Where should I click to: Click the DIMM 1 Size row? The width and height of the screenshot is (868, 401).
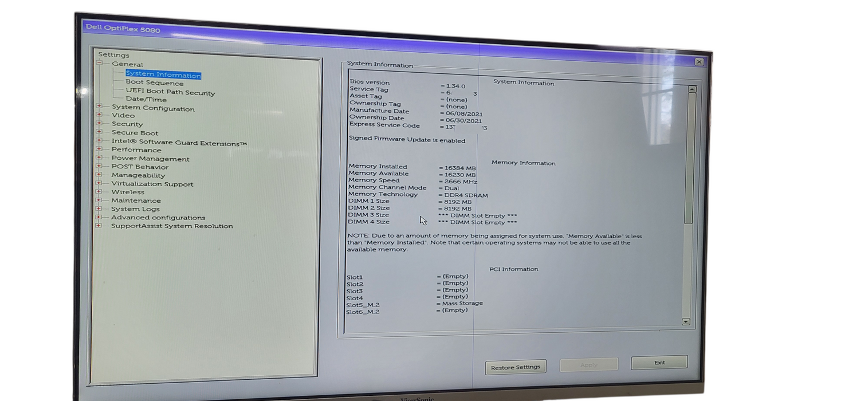tap(410, 202)
